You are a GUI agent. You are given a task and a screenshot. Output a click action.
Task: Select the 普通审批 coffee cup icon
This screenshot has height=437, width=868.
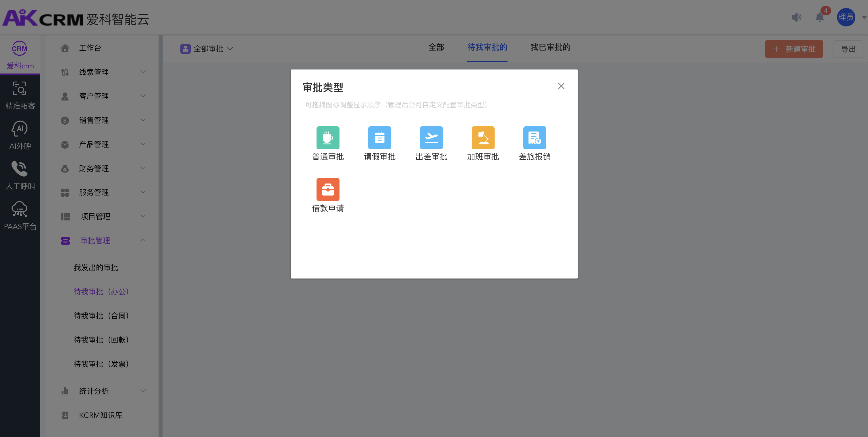(x=327, y=138)
